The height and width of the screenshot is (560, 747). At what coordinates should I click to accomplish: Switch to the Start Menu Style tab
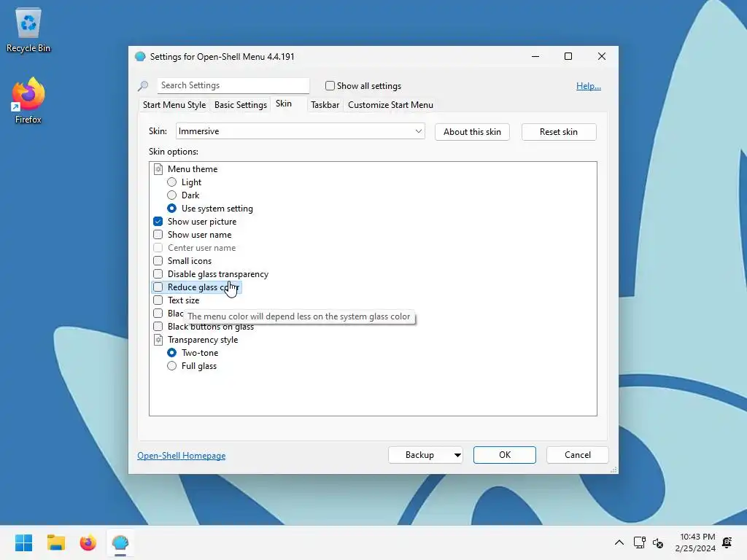[174, 105]
